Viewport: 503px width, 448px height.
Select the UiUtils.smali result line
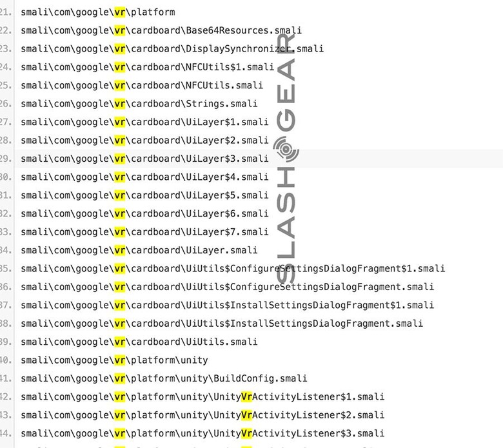coord(139,342)
